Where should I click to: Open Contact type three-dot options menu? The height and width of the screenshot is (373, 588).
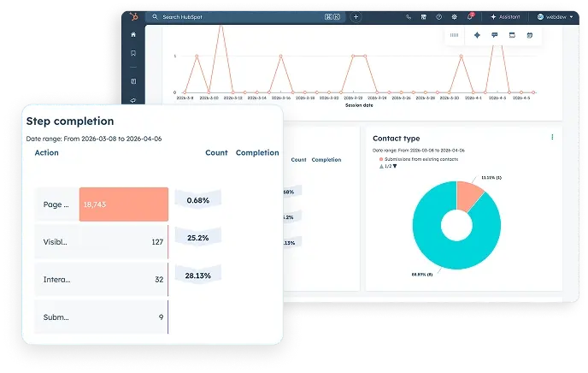click(552, 137)
